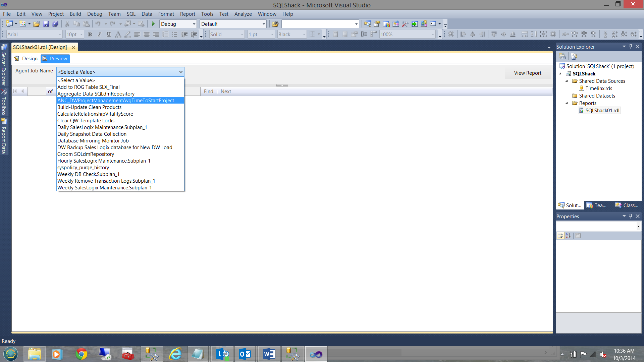The height and width of the screenshot is (362, 644).
Task: Open the Debug configuration dropdown
Action: (x=194, y=24)
